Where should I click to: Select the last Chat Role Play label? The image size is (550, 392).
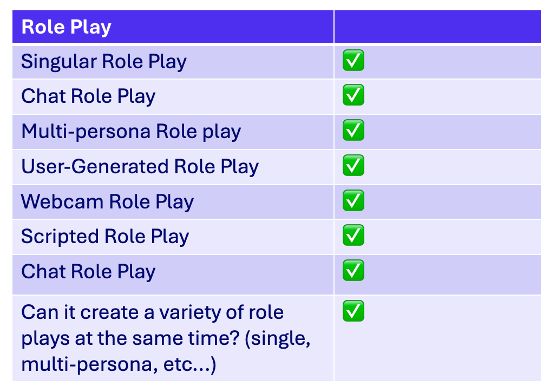tap(88, 271)
